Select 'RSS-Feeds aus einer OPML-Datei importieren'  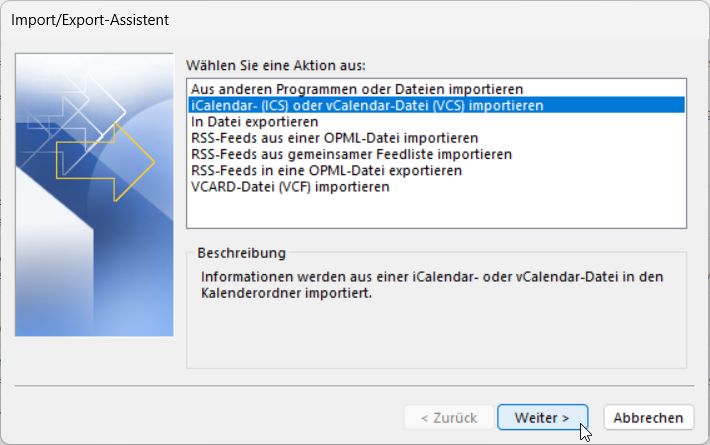(x=334, y=137)
